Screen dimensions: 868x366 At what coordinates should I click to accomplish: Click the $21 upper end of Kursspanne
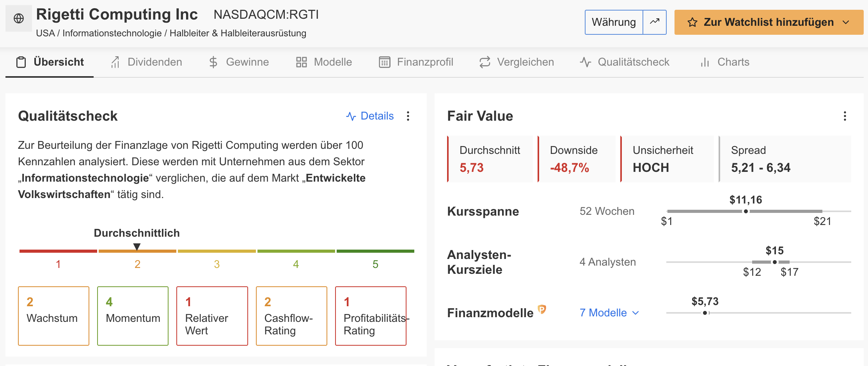coord(822,221)
